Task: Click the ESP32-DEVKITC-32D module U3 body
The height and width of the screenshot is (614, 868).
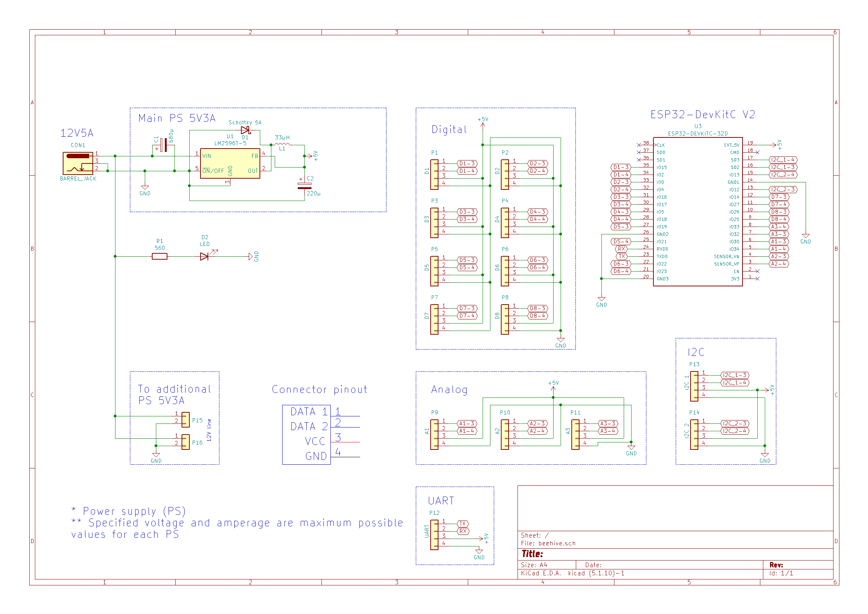Action: click(x=698, y=211)
